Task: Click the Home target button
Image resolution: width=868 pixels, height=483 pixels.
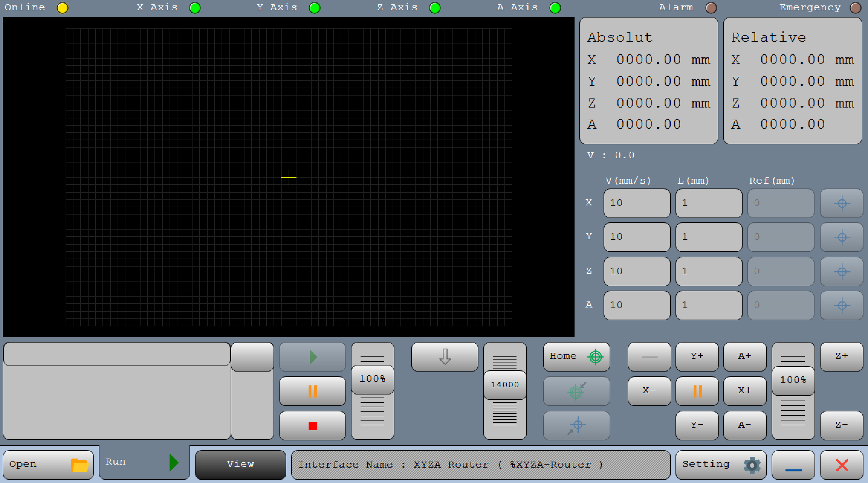Action: [x=576, y=356]
